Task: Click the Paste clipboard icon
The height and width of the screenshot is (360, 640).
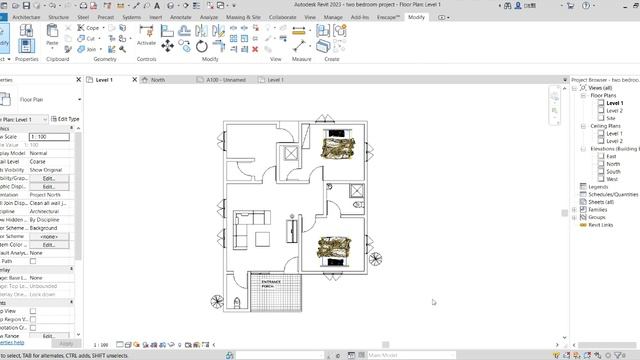Action: click(x=52, y=31)
